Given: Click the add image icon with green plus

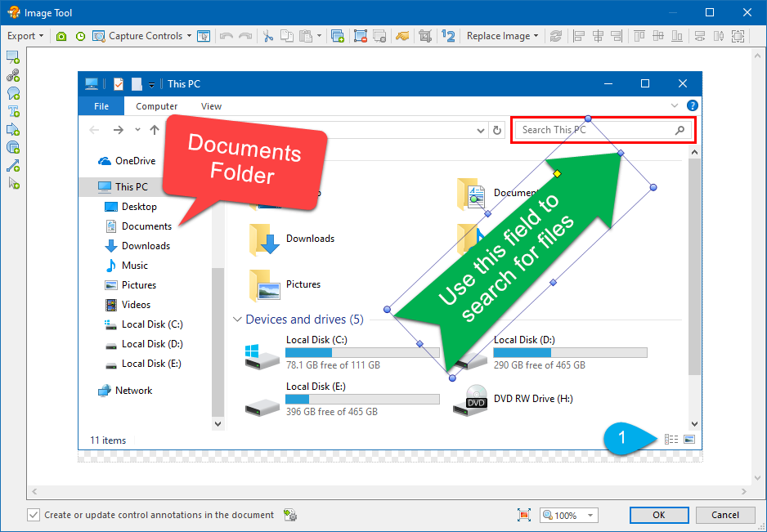Looking at the screenshot, I should [x=338, y=36].
